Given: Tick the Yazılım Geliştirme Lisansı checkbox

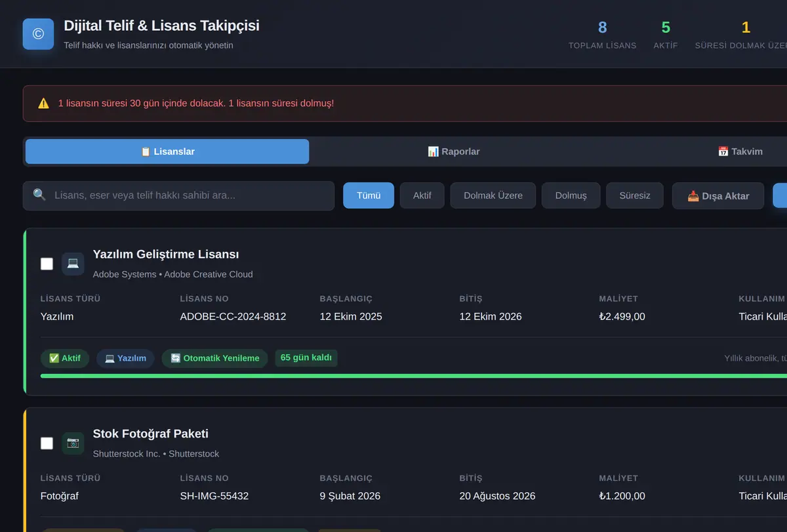Looking at the screenshot, I should [47, 264].
